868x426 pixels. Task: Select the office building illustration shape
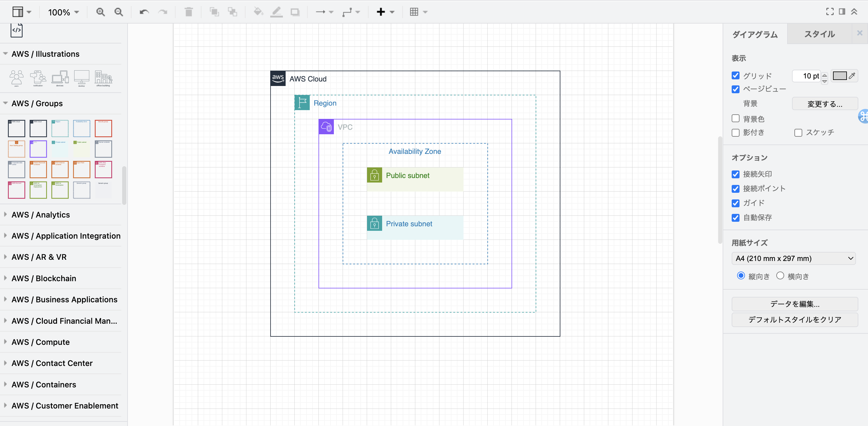[103, 78]
